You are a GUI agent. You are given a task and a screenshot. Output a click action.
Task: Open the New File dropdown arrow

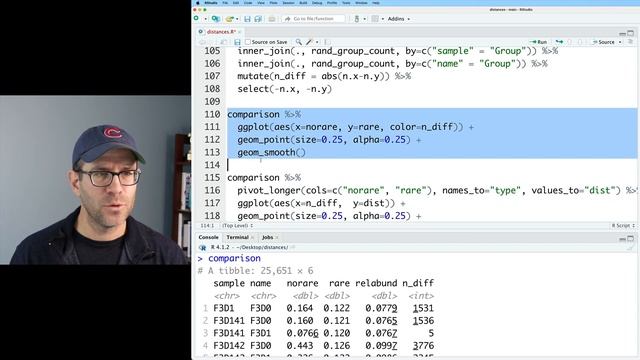[205, 19]
